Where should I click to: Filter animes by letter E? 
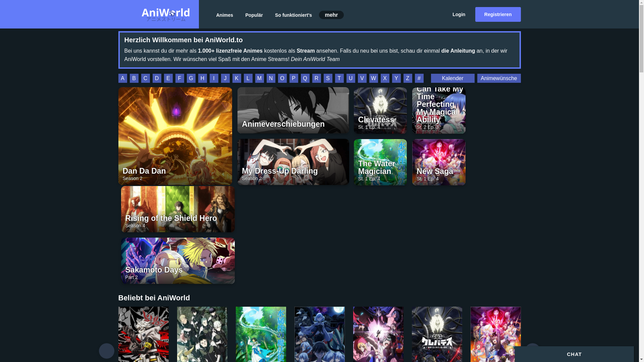coord(168,78)
